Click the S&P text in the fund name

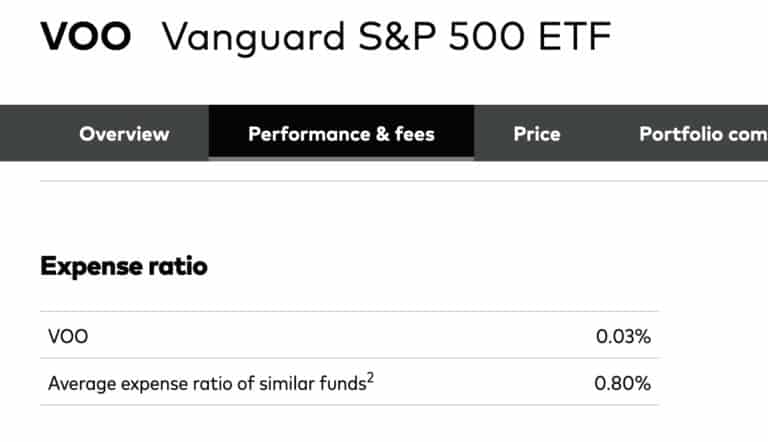(x=397, y=36)
